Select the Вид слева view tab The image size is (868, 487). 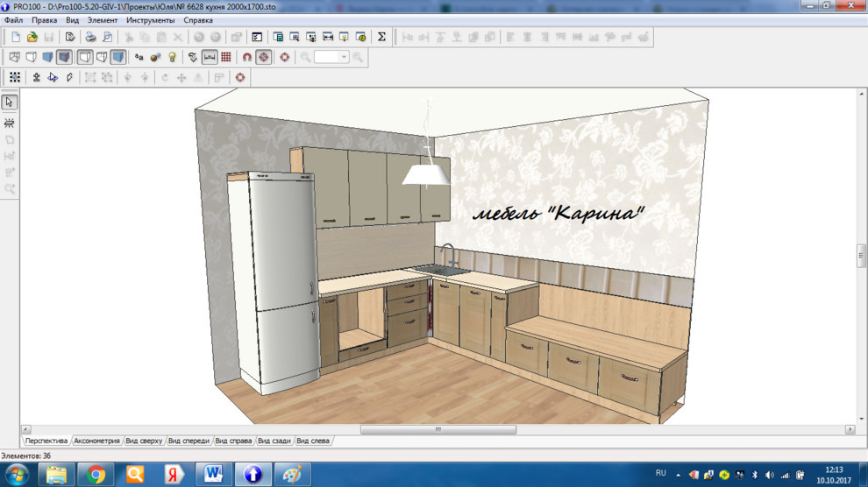313,441
